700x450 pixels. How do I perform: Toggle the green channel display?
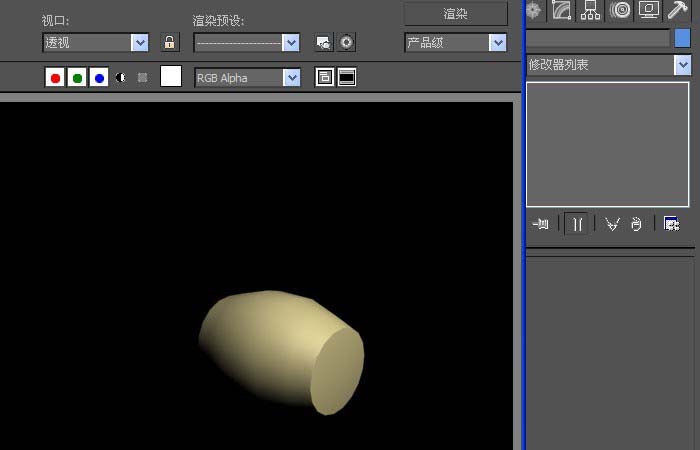pos(77,78)
